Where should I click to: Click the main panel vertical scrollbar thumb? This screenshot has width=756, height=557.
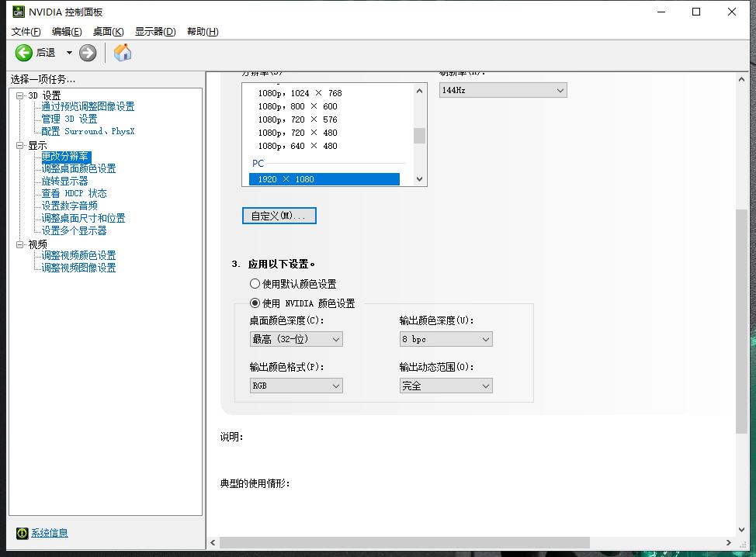(741, 321)
